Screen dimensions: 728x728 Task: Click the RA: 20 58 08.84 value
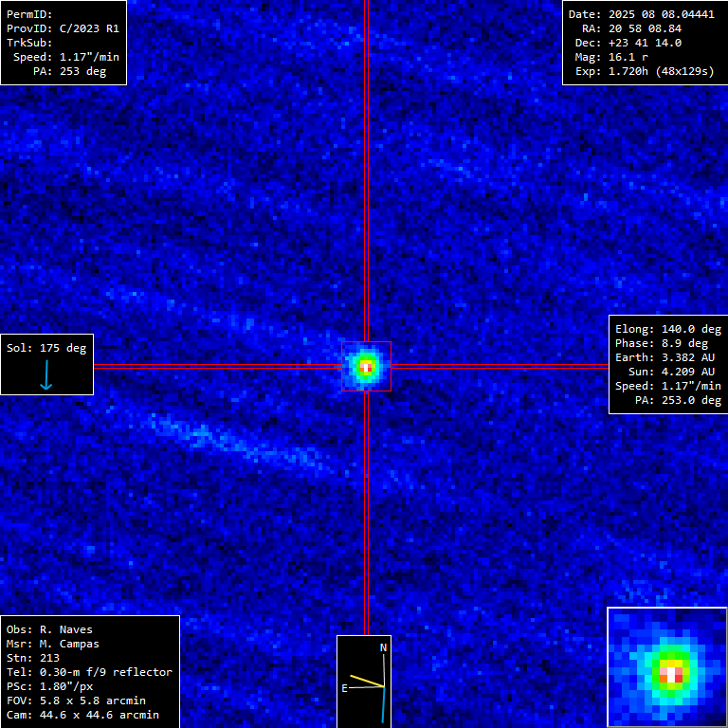[632, 28]
